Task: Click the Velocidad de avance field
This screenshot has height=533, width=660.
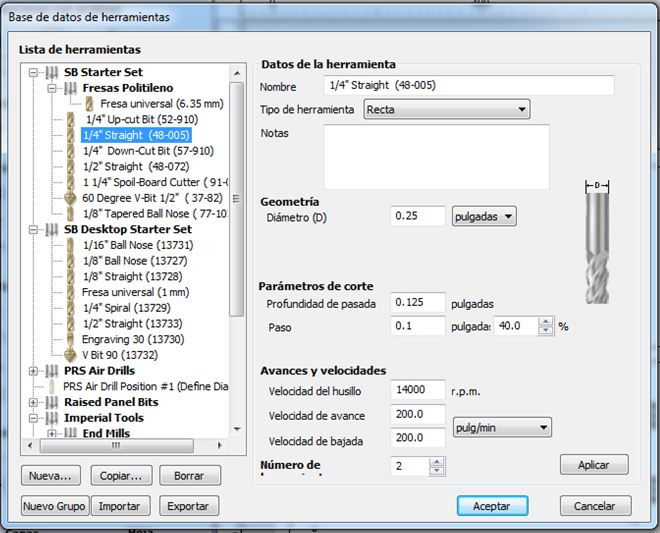Action: click(x=418, y=415)
